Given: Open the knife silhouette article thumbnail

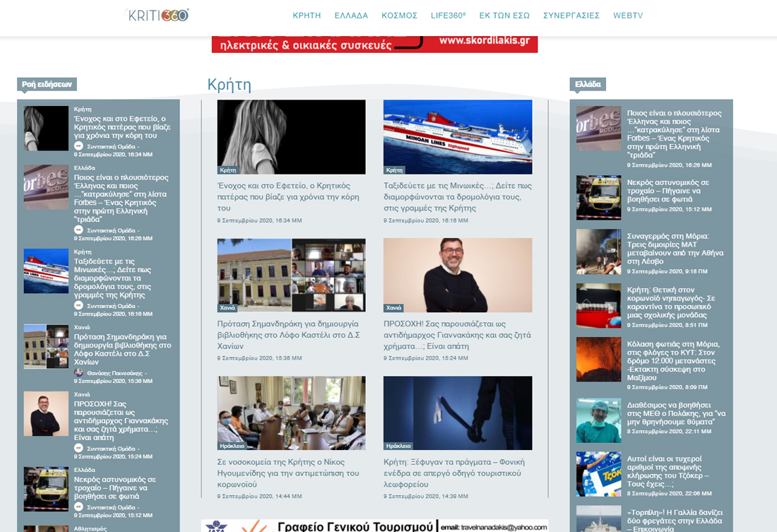Looking at the screenshot, I should pos(458,413).
